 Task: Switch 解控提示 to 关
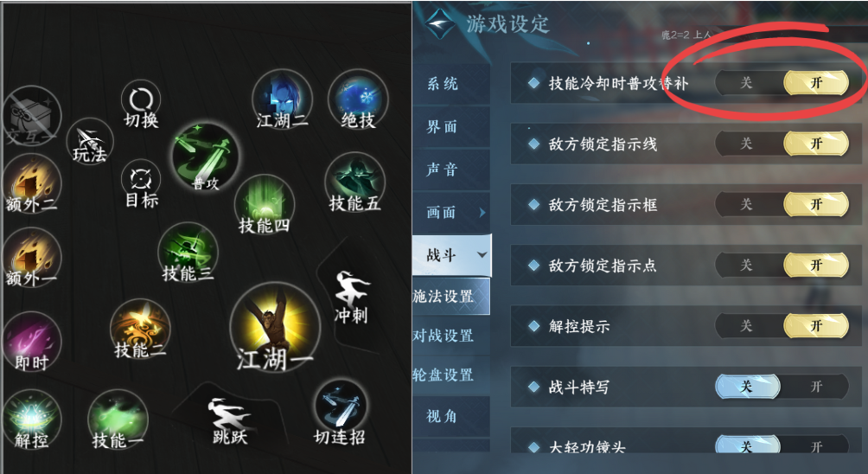pyautogui.click(x=746, y=326)
